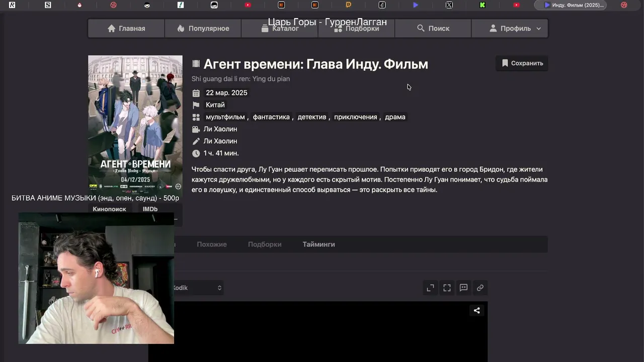
Task: Click the fullscreen frame icon
Action: (447, 288)
